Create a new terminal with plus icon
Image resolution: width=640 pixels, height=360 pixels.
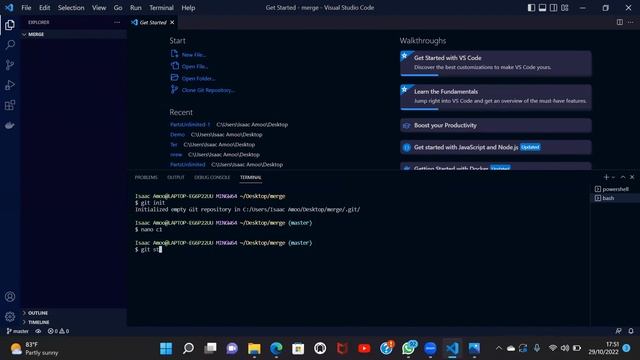click(606, 177)
